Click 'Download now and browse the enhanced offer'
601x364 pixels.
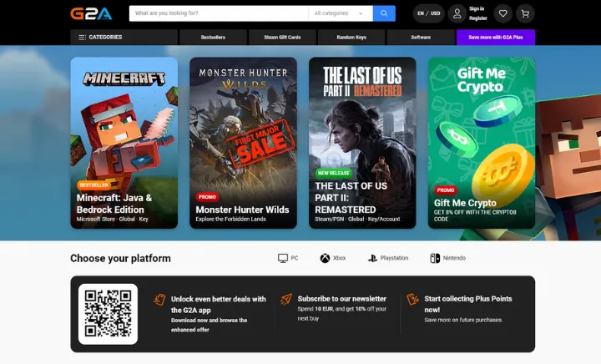coord(209,325)
